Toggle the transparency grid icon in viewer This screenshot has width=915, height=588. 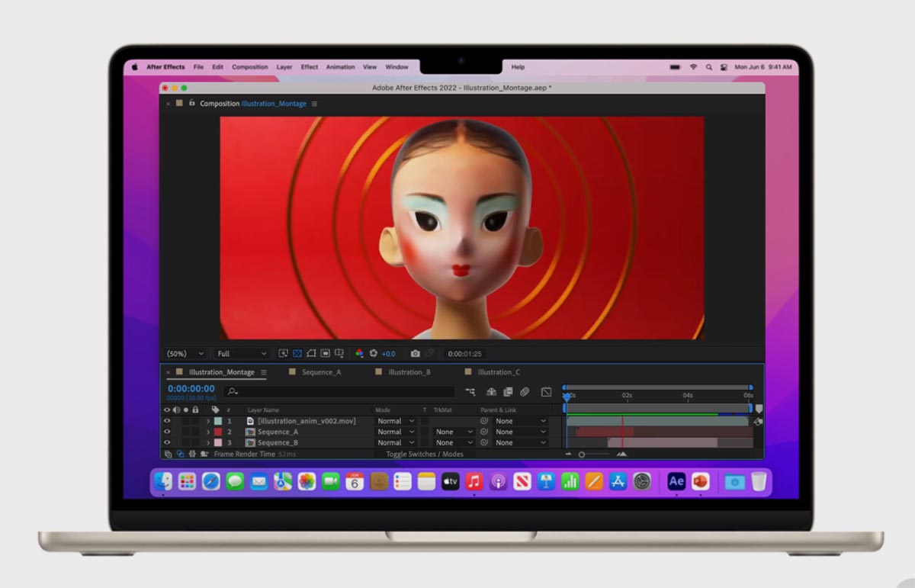pyautogui.click(x=297, y=354)
